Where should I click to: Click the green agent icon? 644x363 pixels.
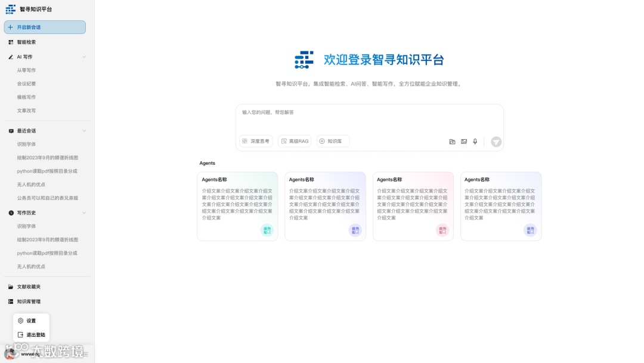(x=267, y=230)
